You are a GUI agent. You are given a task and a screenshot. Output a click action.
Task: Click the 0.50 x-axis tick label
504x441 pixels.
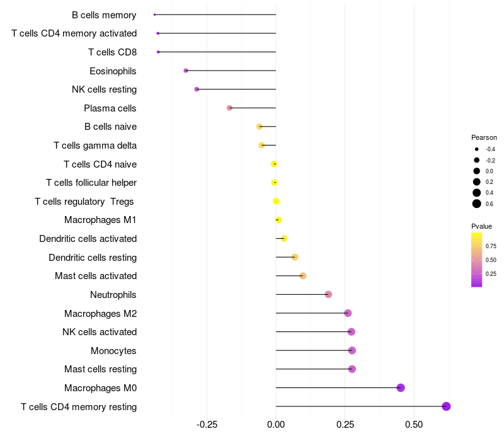[x=414, y=425]
